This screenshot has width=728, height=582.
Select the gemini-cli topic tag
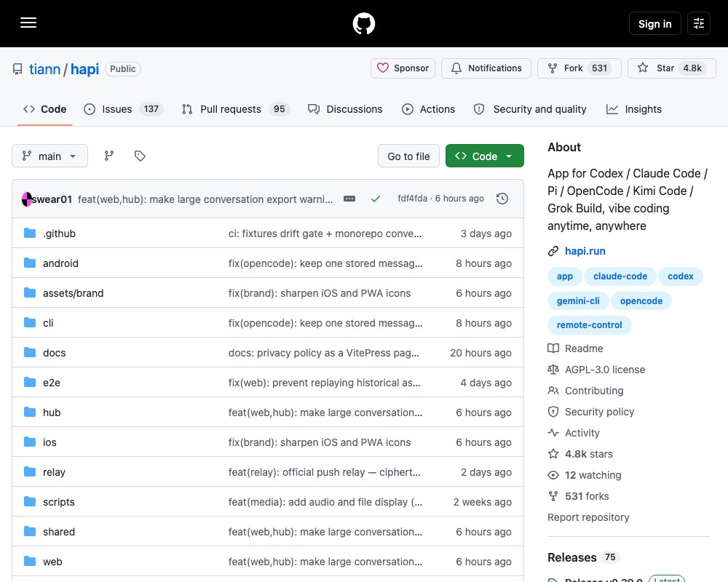coord(578,300)
